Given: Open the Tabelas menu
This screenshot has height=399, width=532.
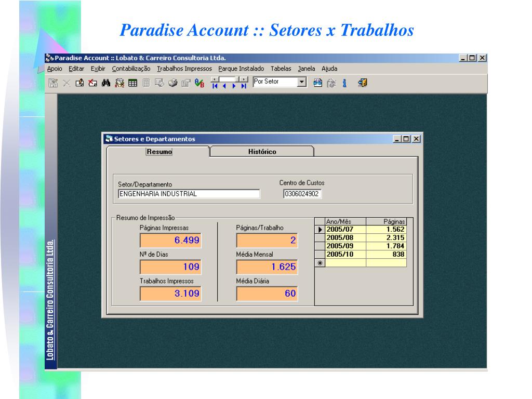Looking at the screenshot, I should click(281, 69).
